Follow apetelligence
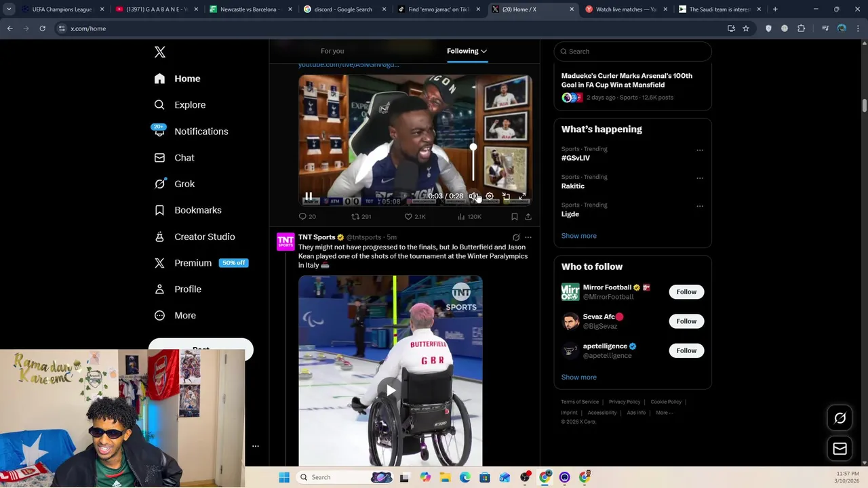 coord(686,350)
